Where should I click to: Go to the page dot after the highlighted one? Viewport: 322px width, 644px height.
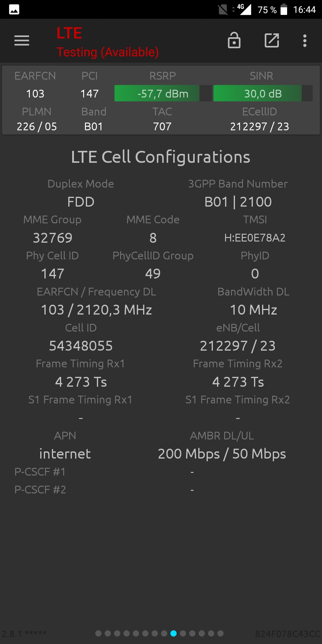[183, 633]
